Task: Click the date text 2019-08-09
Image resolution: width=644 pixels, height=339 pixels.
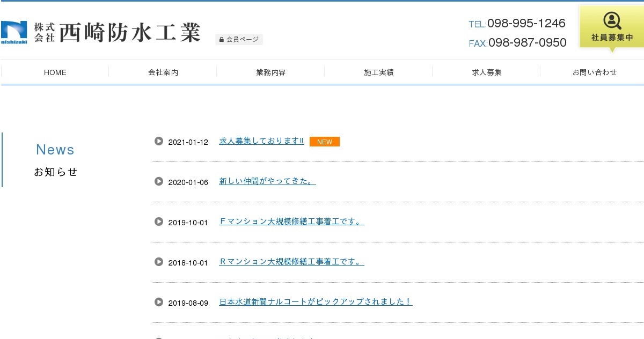Action: 188,303
